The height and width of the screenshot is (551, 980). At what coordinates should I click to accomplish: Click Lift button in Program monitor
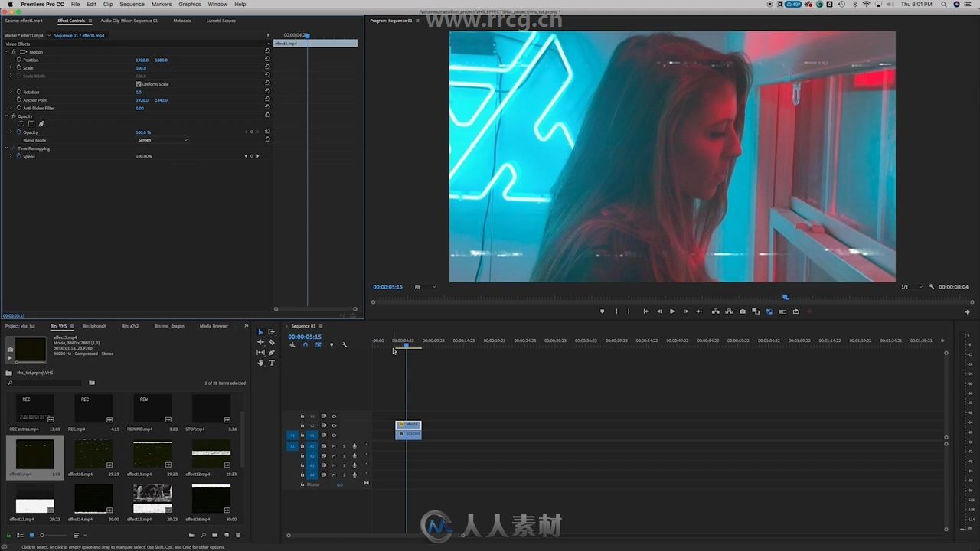tap(715, 311)
